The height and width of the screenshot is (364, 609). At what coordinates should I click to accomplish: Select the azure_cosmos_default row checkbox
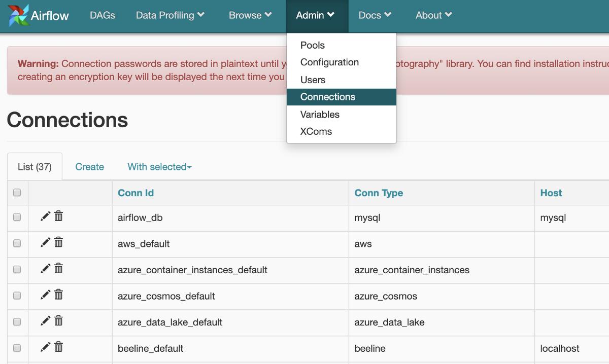[x=17, y=296]
